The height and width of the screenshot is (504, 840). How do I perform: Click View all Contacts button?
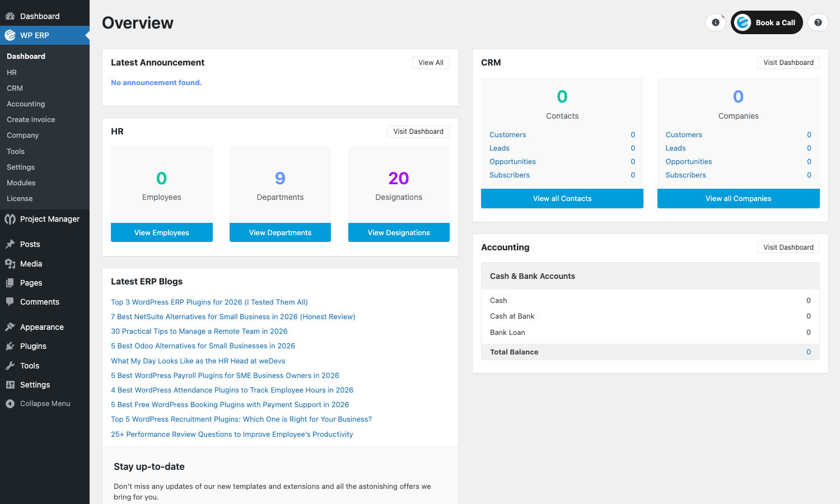pyautogui.click(x=562, y=198)
